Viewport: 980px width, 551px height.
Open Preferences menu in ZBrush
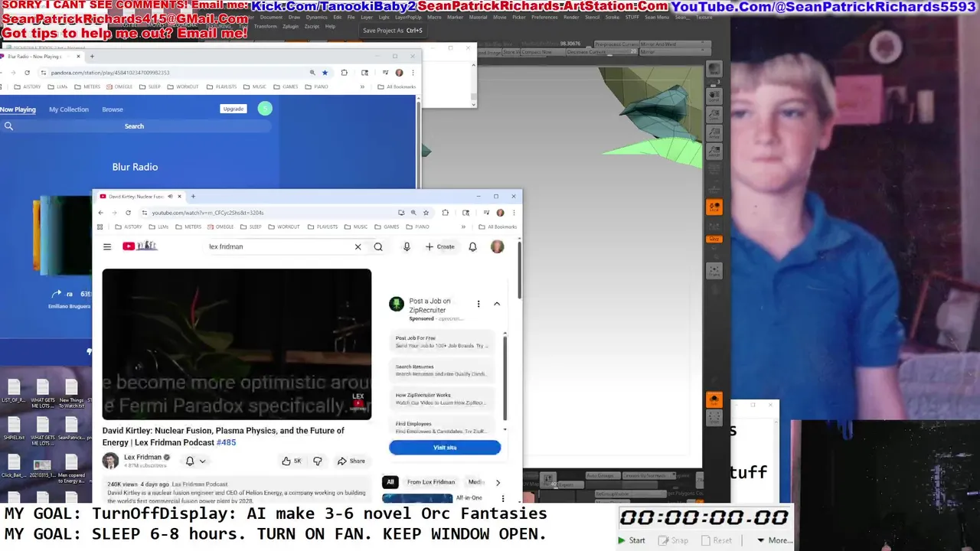coord(544,17)
